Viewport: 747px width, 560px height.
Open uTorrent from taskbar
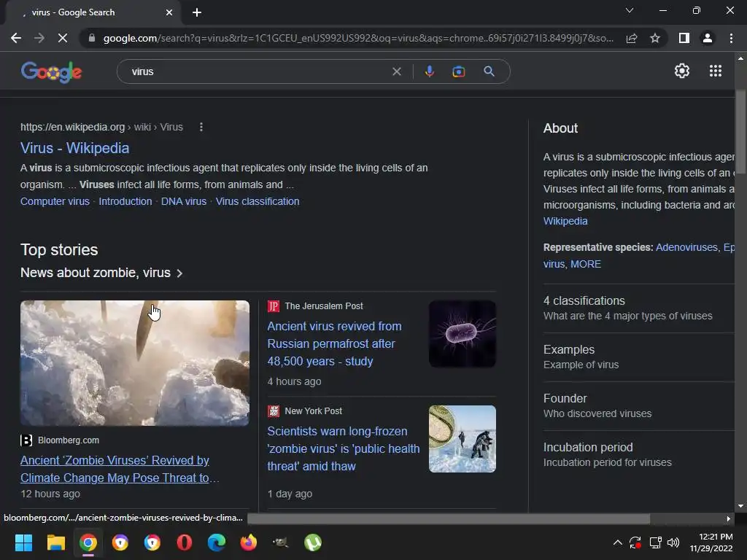[313, 542]
